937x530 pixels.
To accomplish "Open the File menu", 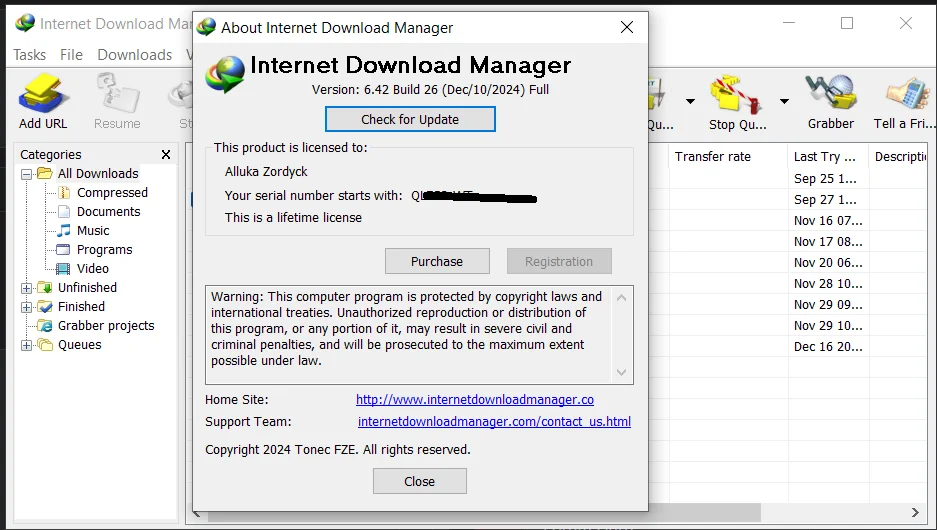I will pyautogui.click(x=71, y=55).
